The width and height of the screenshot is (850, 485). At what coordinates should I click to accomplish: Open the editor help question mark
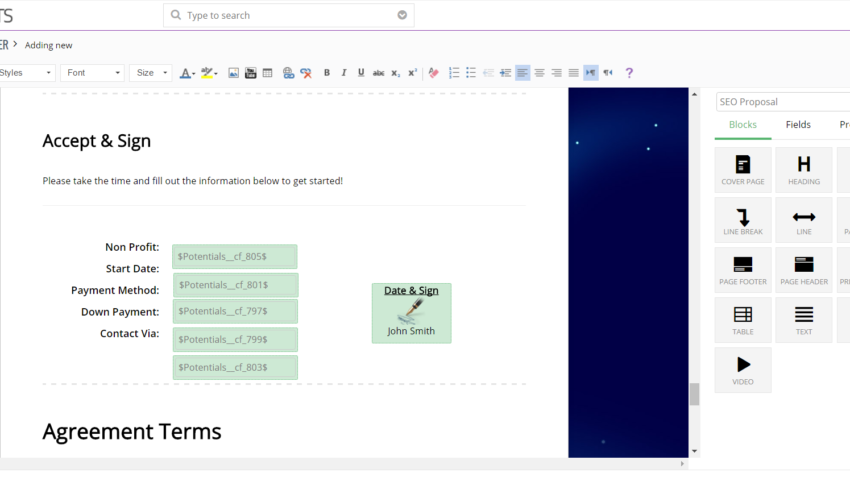pyautogui.click(x=629, y=73)
